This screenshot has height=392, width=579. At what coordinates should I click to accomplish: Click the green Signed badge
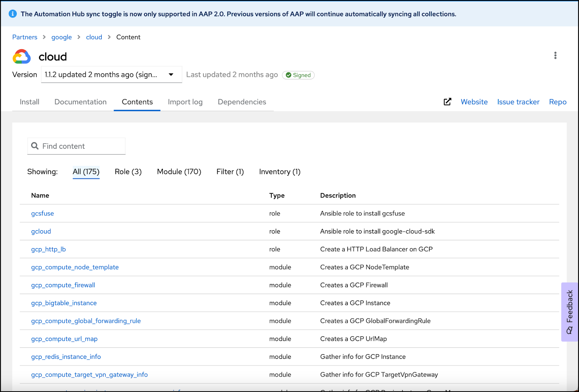coord(298,75)
